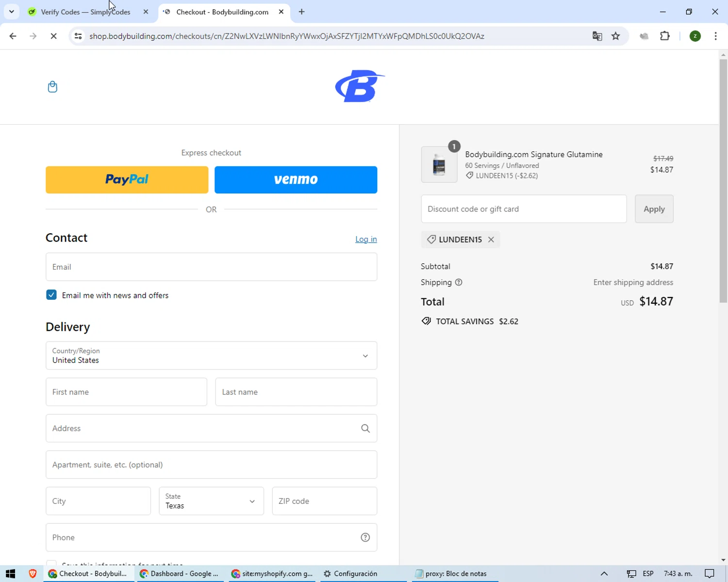Click the Phone field help icon
The image size is (728, 582).
(x=365, y=537)
